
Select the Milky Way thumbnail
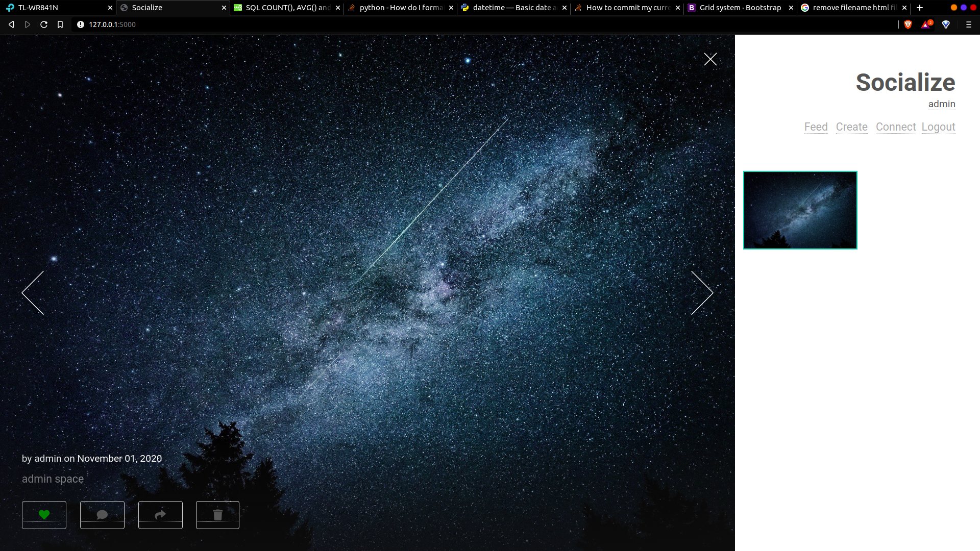[x=800, y=210]
